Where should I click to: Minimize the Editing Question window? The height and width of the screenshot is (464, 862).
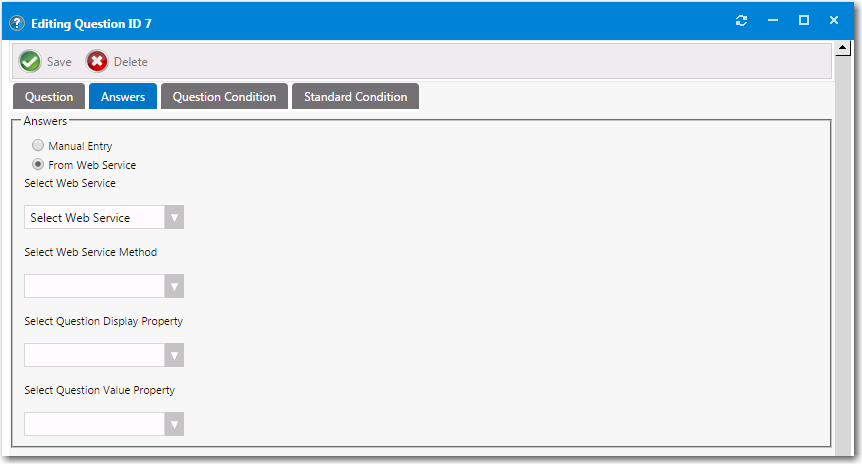click(772, 21)
